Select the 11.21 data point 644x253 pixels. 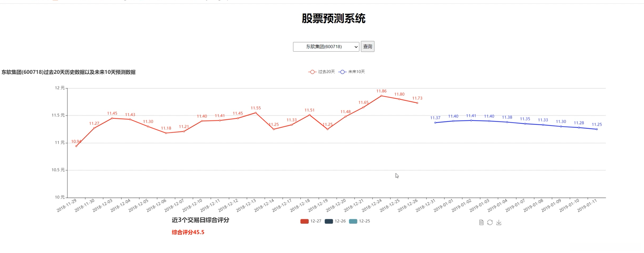click(x=184, y=131)
